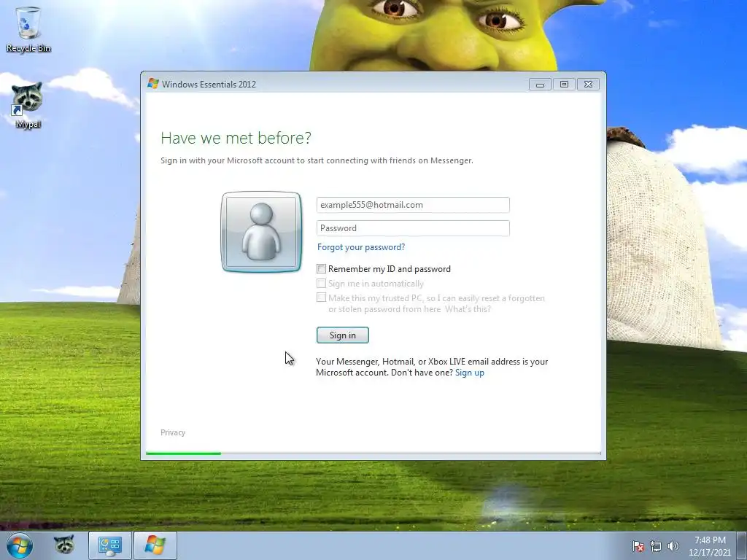The width and height of the screenshot is (747, 560).
Task: Click the Messenger user avatar picture
Action: 261,232
